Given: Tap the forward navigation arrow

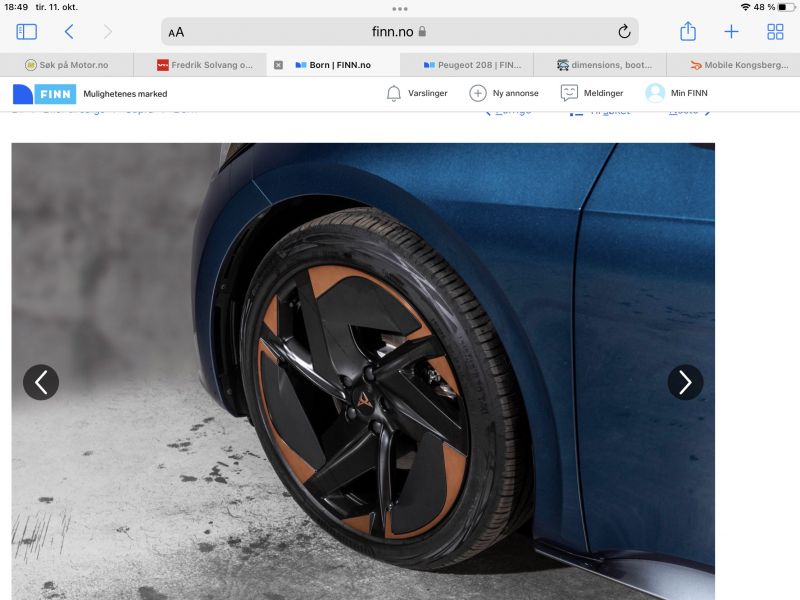Looking at the screenshot, I should click(107, 32).
